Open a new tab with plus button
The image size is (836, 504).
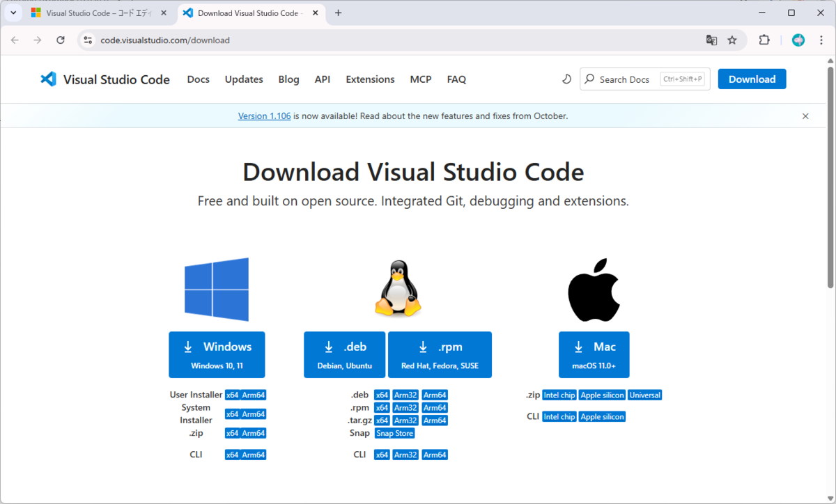tap(339, 13)
